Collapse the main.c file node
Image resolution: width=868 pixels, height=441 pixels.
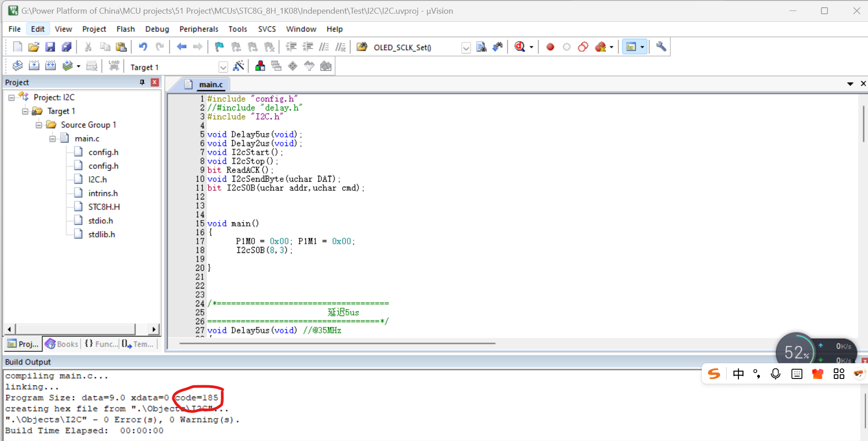click(x=52, y=139)
